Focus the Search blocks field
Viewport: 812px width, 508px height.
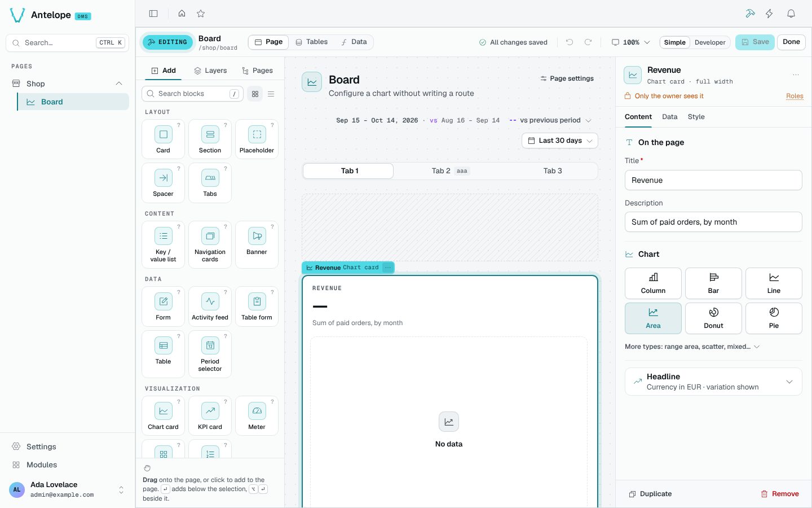click(193, 94)
